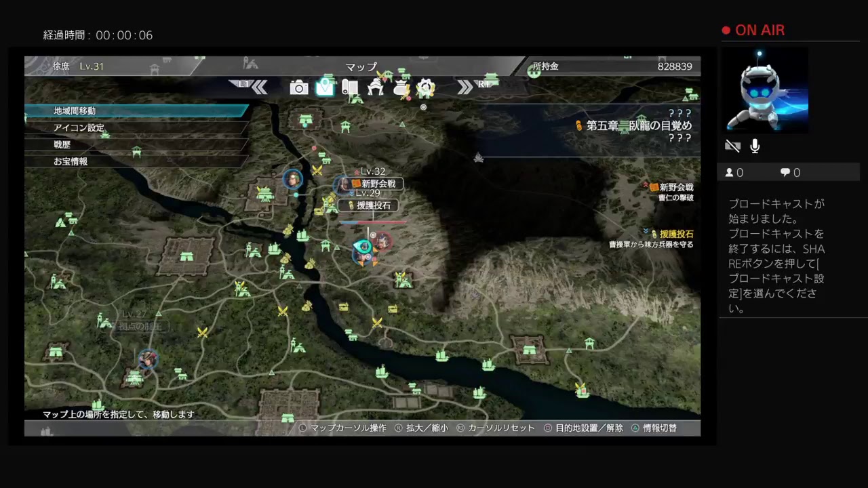Select the highlighted map pin icon
The width and height of the screenshot is (868, 488).
pyautogui.click(x=325, y=87)
